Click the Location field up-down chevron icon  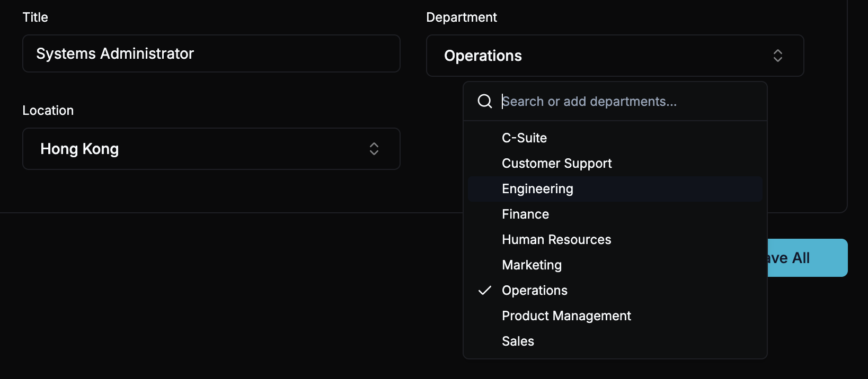[x=374, y=149]
